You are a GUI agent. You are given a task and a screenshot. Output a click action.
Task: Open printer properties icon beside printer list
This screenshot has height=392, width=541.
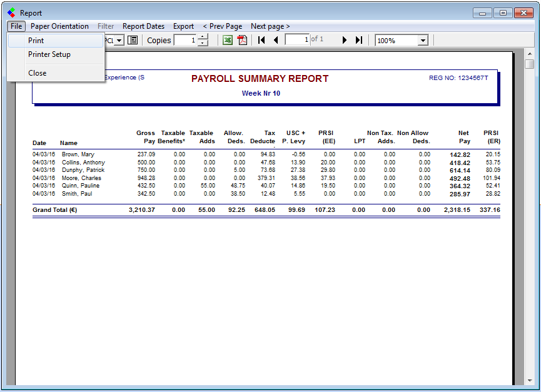[x=133, y=41]
